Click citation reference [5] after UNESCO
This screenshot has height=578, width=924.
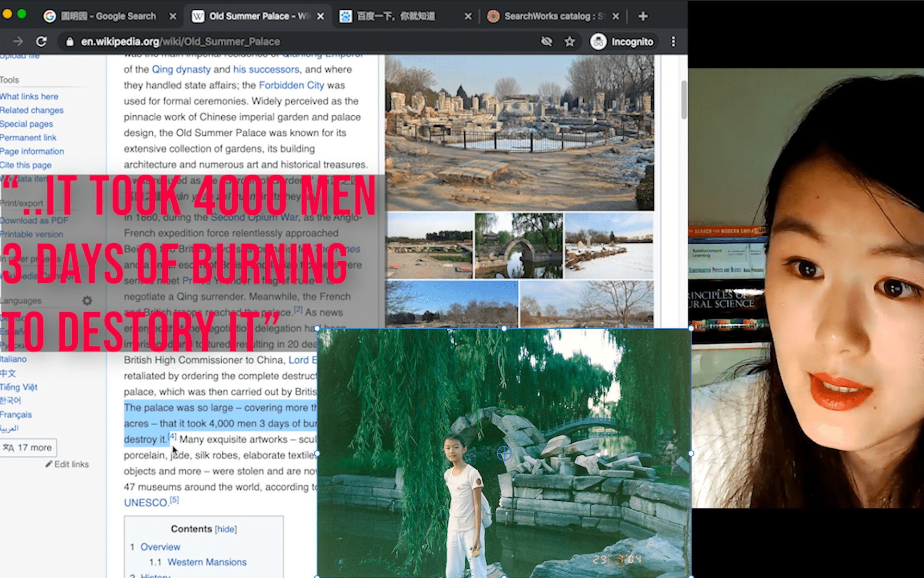coord(174,500)
